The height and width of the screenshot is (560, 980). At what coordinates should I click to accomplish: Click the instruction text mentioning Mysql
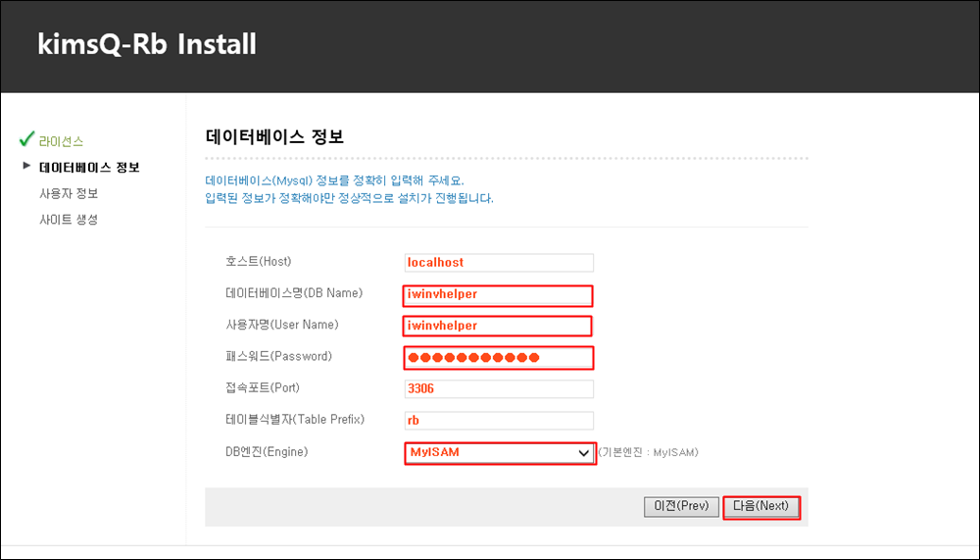coord(334,180)
